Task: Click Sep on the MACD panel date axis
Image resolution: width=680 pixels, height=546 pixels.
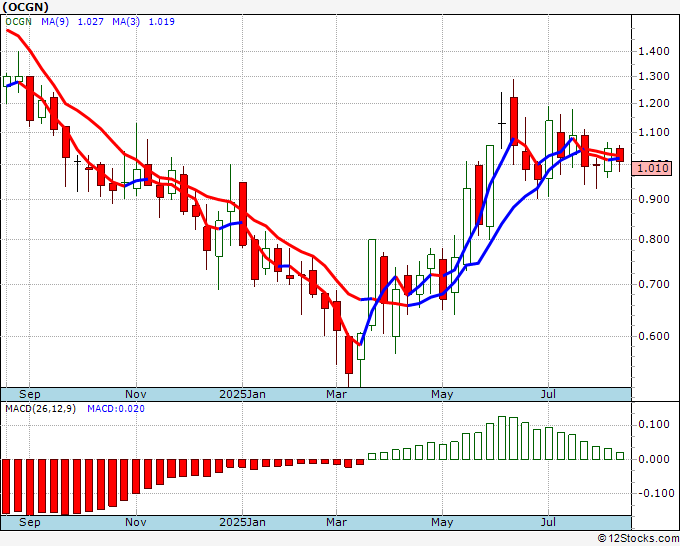Action: pos(29,522)
